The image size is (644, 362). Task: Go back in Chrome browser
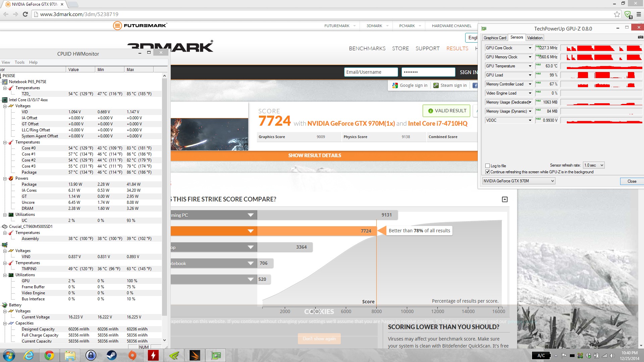click(6, 14)
